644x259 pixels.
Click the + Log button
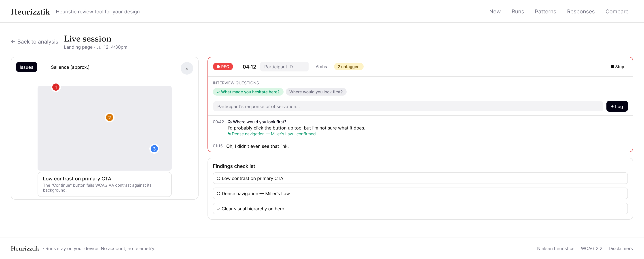point(617,106)
